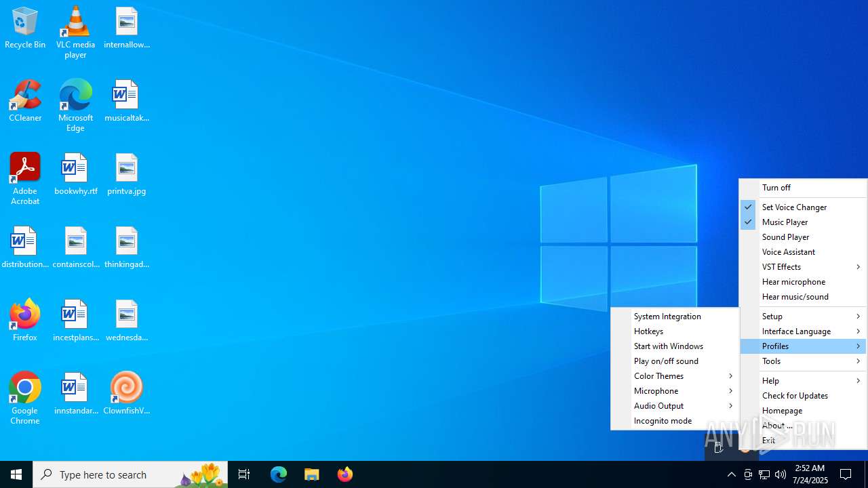
Task: Click the Windows Start button
Action: [16, 474]
